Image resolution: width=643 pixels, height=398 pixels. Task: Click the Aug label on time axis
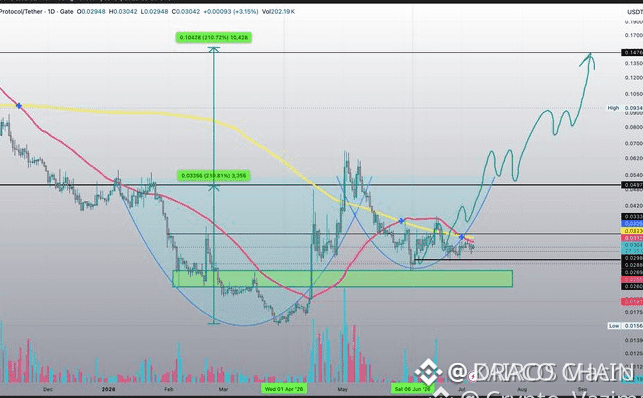(x=522, y=389)
